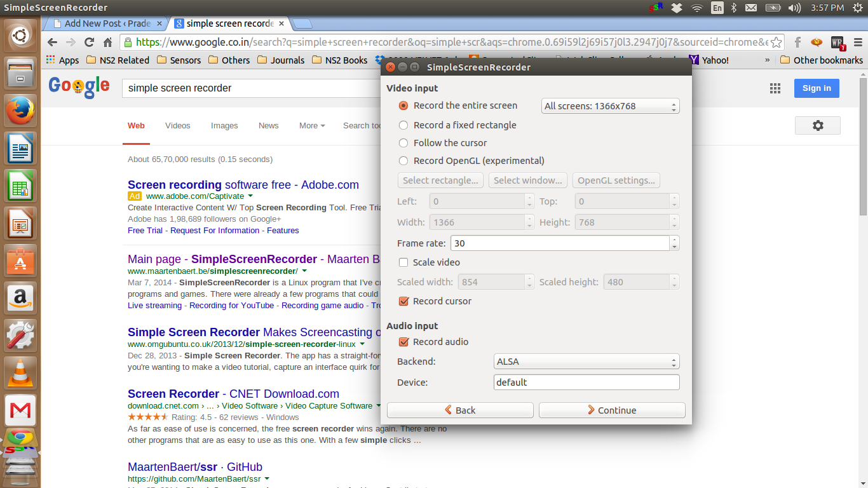This screenshot has width=868, height=488.
Task: Expand download.cnet.com result URL arrow
Action: [x=379, y=405]
